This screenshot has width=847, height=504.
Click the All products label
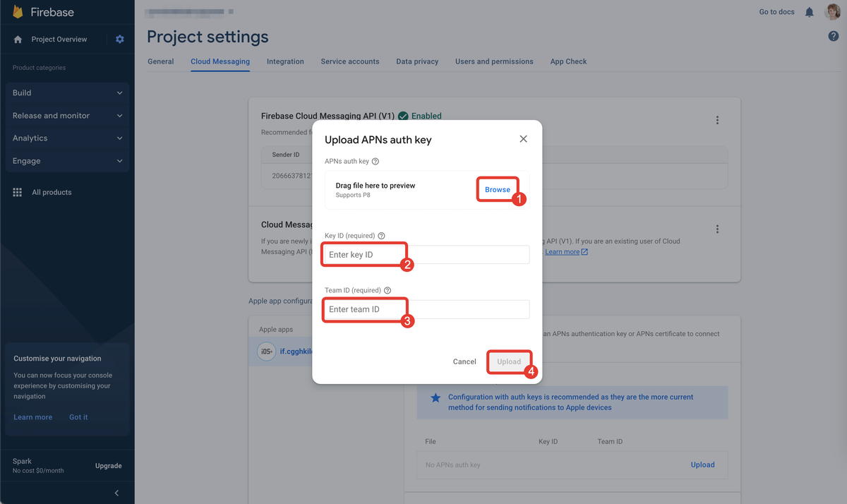click(52, 192)
